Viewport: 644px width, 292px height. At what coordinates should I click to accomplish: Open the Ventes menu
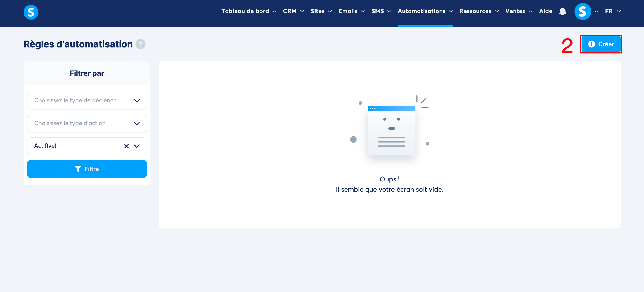coord(518,11)
